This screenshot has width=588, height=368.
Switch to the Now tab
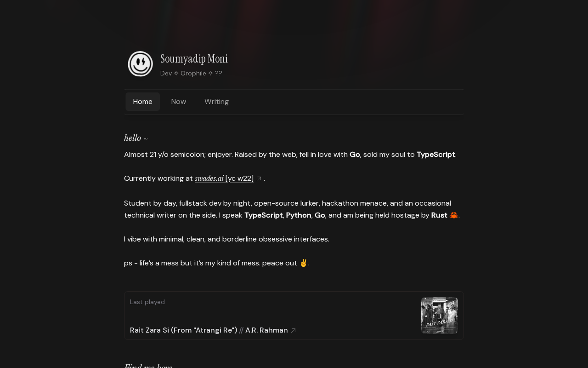click(x=179, y=102)
